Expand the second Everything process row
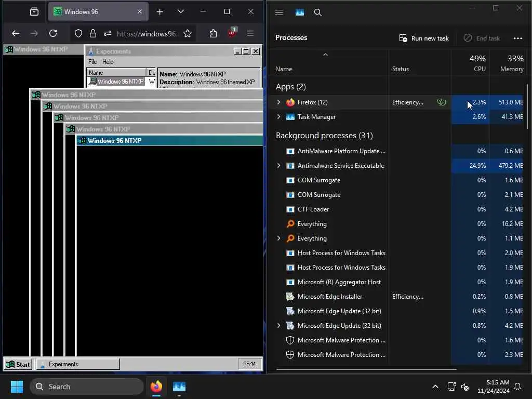Image resolution: width=532 pixels, height=399 pixels. click(x=278, y=238)
